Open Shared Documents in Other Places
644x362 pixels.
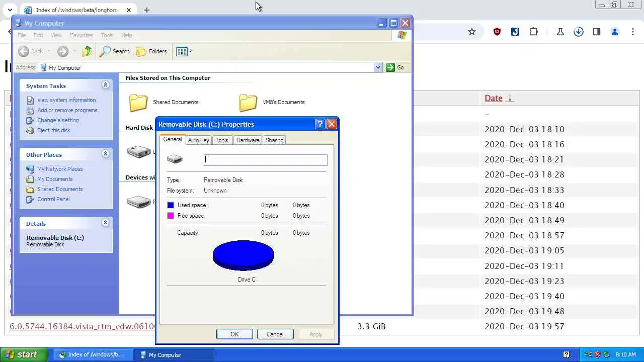tap(60, 189)
